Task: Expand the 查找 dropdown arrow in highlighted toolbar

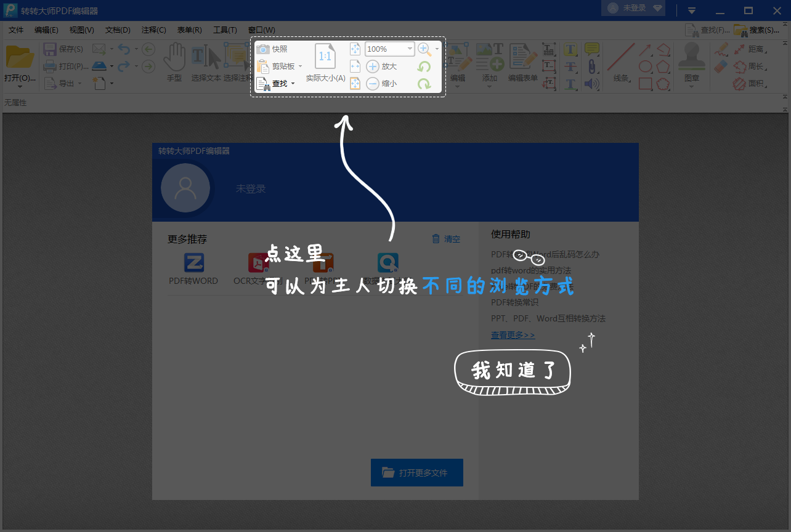Action: [293, 84]
